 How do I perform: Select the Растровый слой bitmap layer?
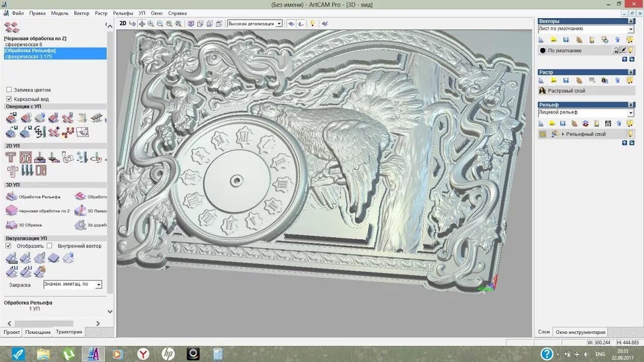coord(586,91)
